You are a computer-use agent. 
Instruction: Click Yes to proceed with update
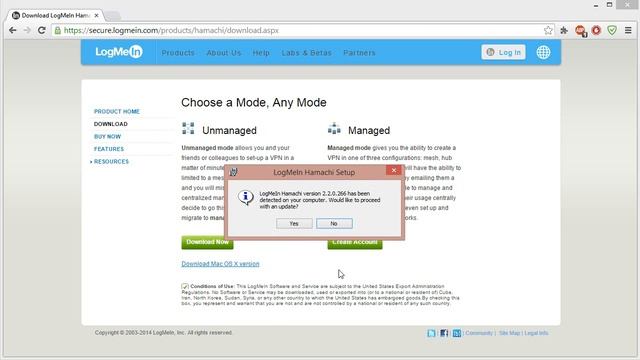(x=294, y=223)
